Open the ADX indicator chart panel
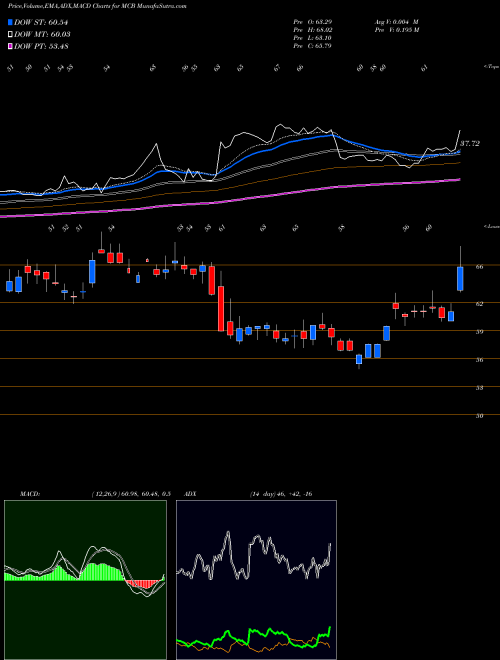This screenshot has width=500, height=660. pyautogui.click(x=256, y=580)
